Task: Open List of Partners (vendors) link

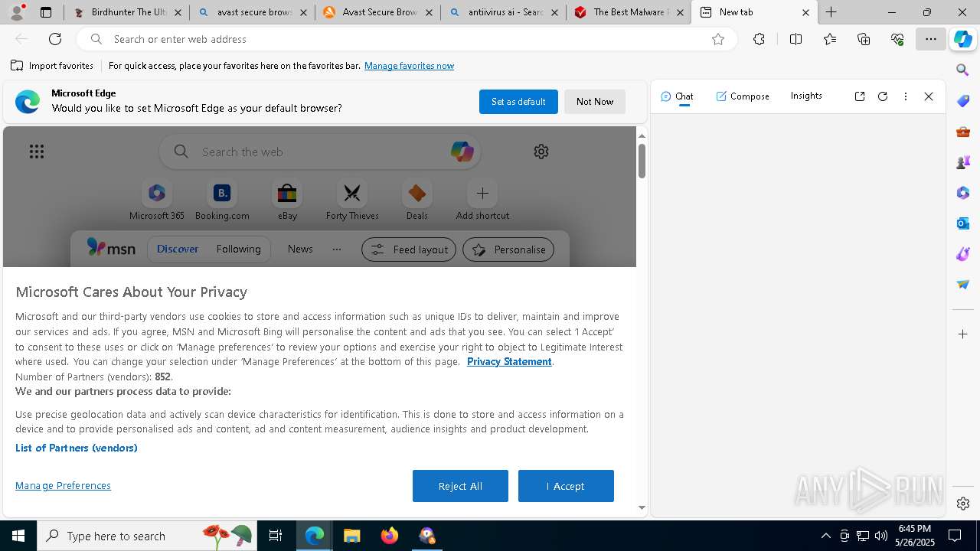Action: point(77,448)
